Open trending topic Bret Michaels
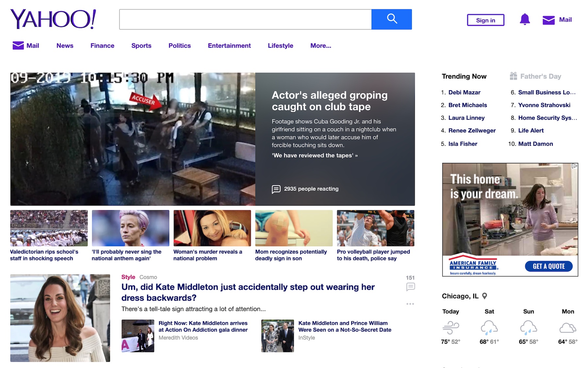 pyautogui.click(x=468, y=105)
